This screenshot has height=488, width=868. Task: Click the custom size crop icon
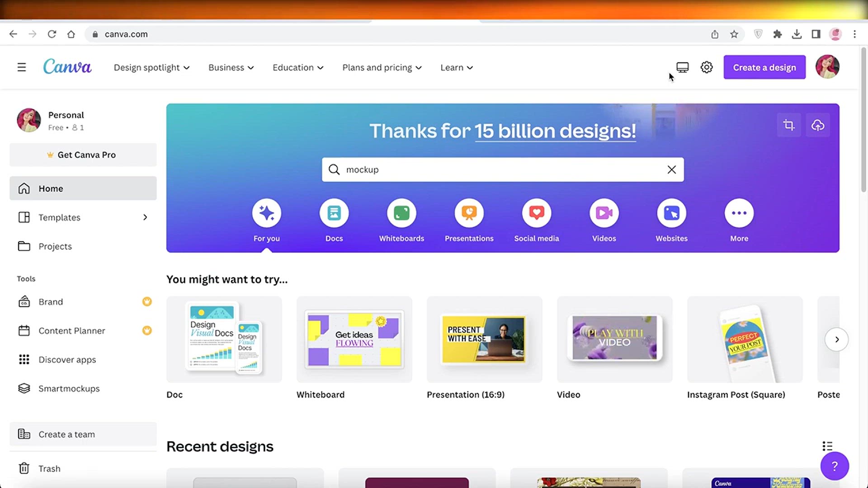(789, 125)
